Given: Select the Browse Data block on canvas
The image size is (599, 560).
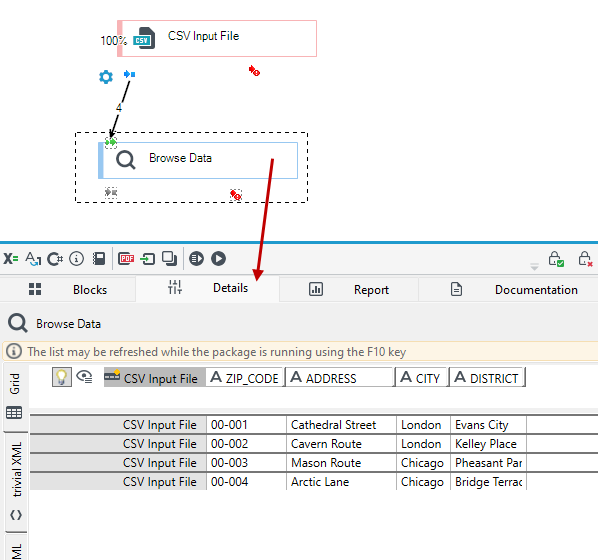Looking at the screenshot, I should tap(198, 160).
